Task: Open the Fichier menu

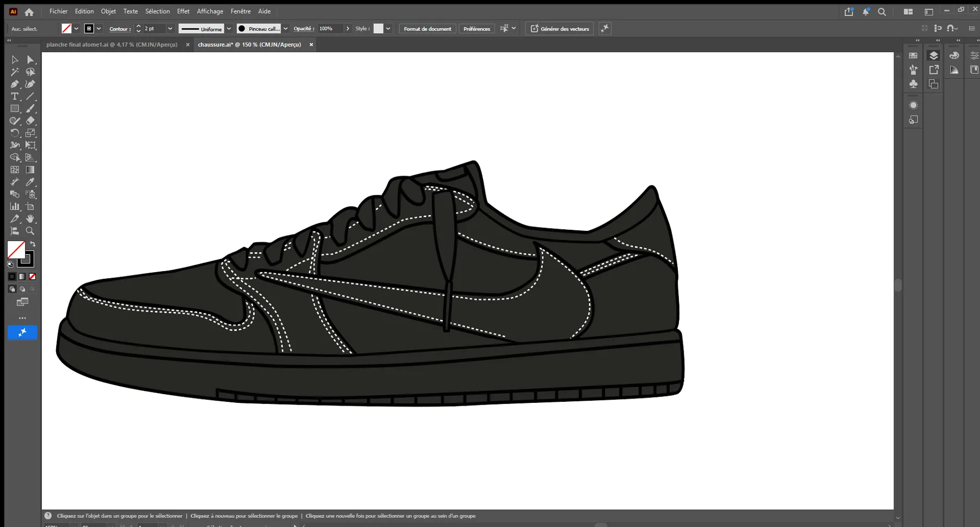Action: (x=58, y=11)
